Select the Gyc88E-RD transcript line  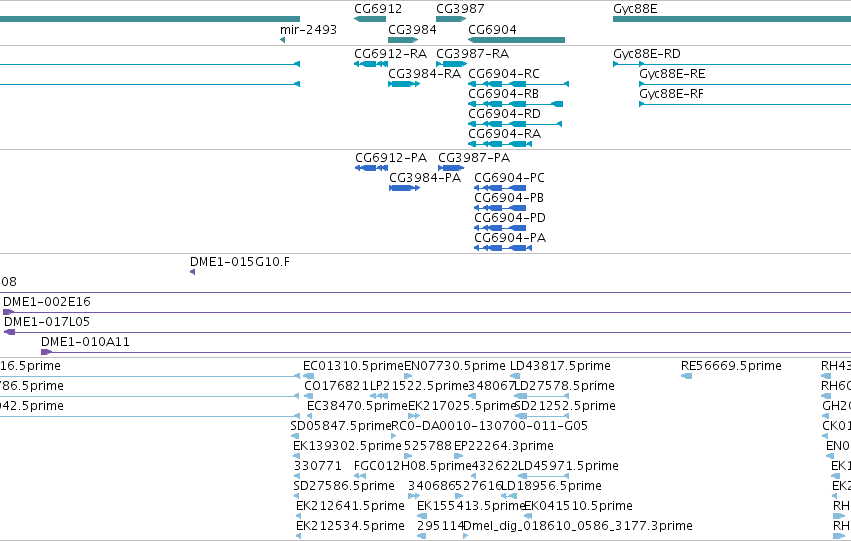click(x=732, y=64)
